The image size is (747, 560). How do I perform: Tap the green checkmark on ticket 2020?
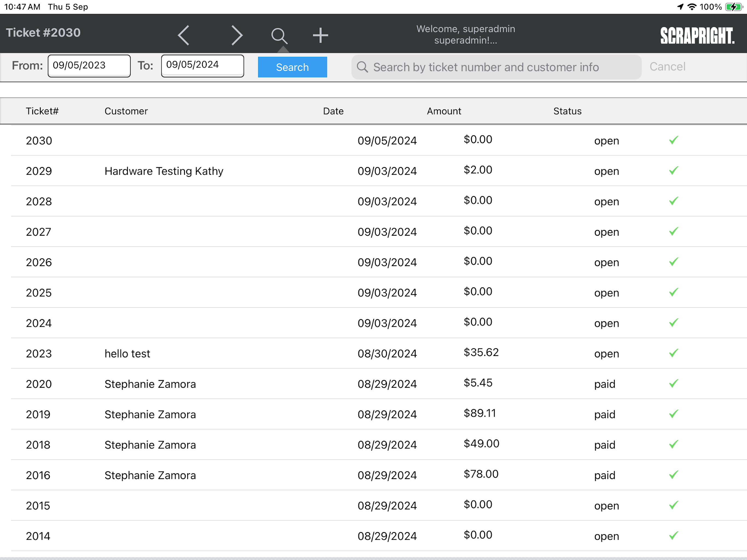tap(673, 383)
